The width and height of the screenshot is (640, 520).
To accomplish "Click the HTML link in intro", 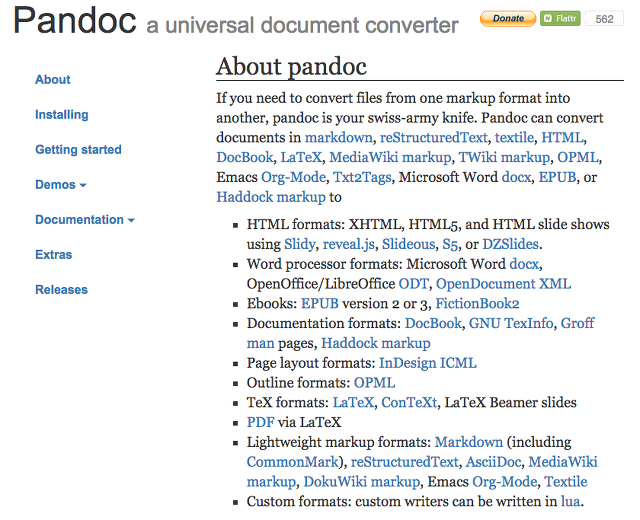I will [x=562, y=137].
